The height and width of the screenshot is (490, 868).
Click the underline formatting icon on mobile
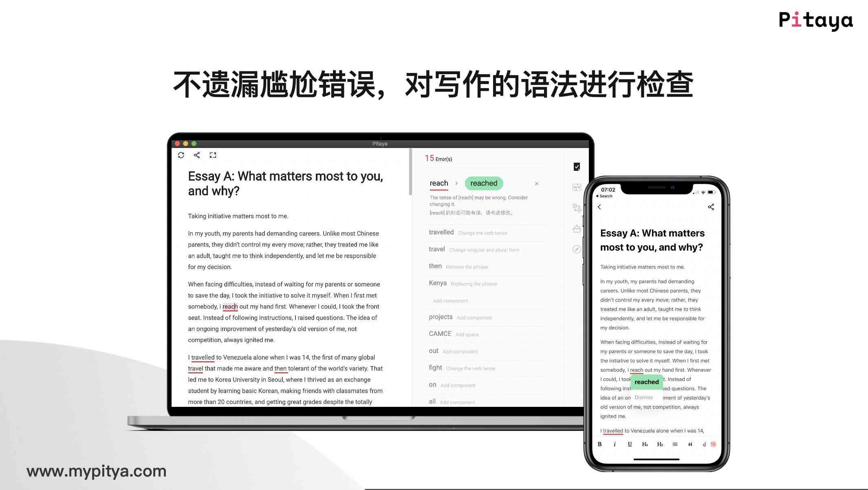click(630, 444)
